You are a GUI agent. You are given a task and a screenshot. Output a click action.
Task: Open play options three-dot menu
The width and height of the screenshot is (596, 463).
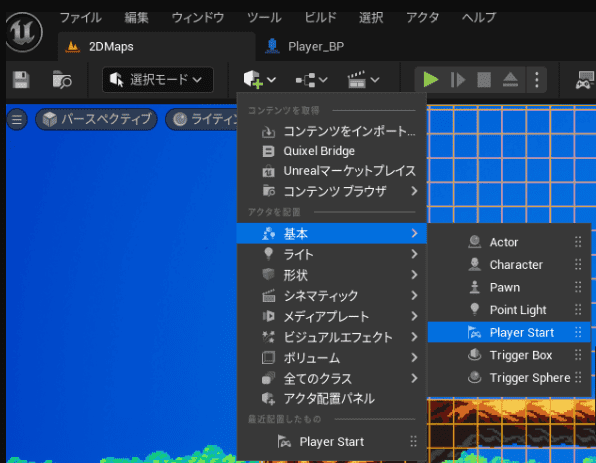point(537,80)
